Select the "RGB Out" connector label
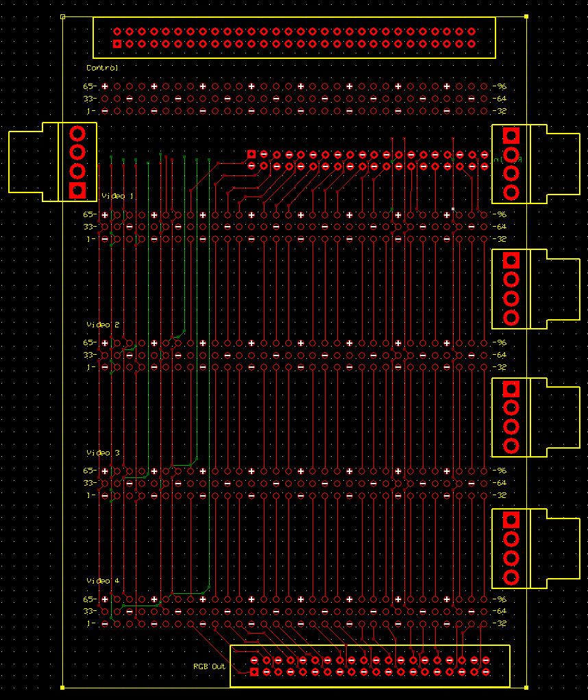The image size is (588, 700). pyautogui.click(x=209, y=666)
